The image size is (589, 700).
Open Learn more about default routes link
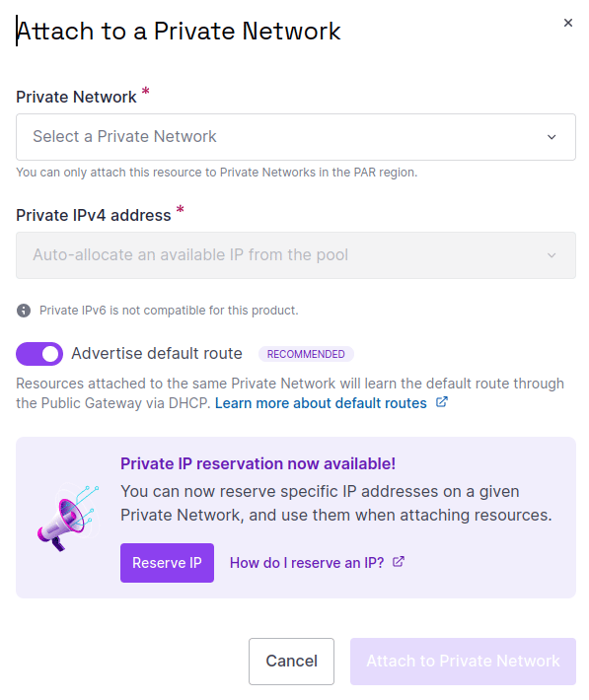click(x=321, y=403)
